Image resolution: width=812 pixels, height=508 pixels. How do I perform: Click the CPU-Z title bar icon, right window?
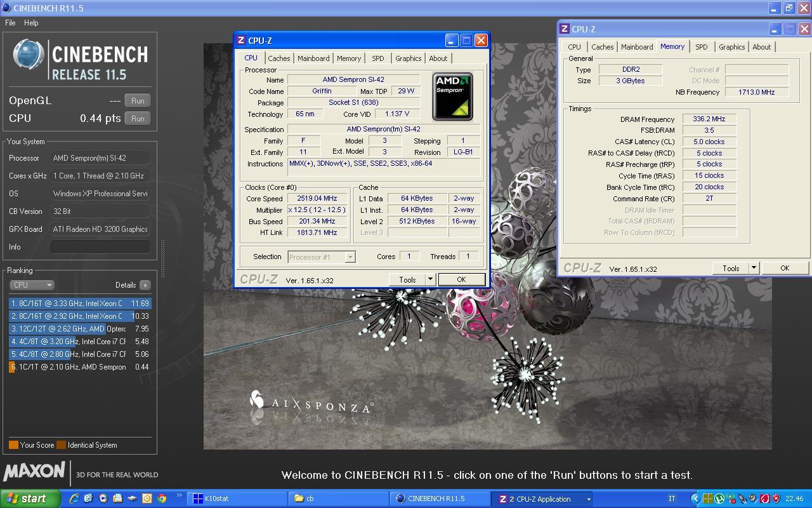tap(565, 29)
